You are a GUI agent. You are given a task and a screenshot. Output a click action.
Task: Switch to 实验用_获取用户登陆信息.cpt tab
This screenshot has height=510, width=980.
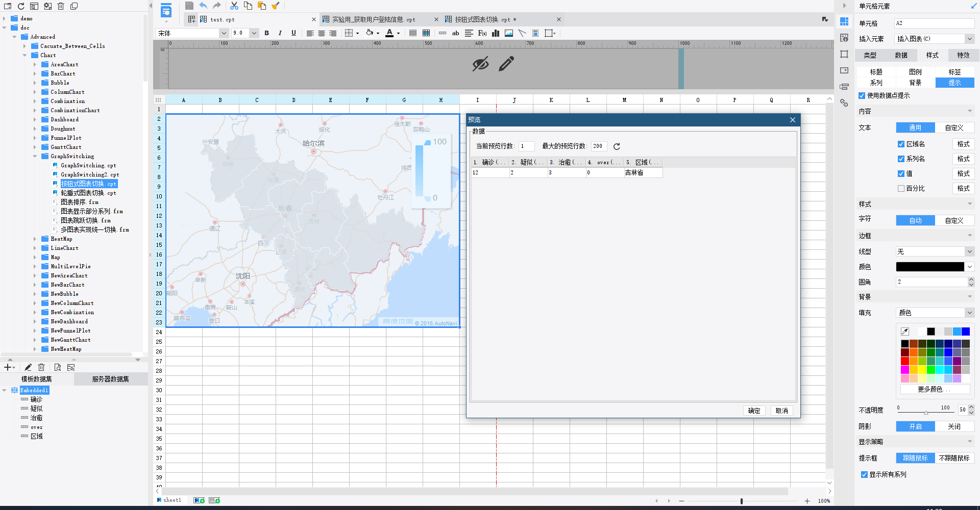click(x=374, y=19)
